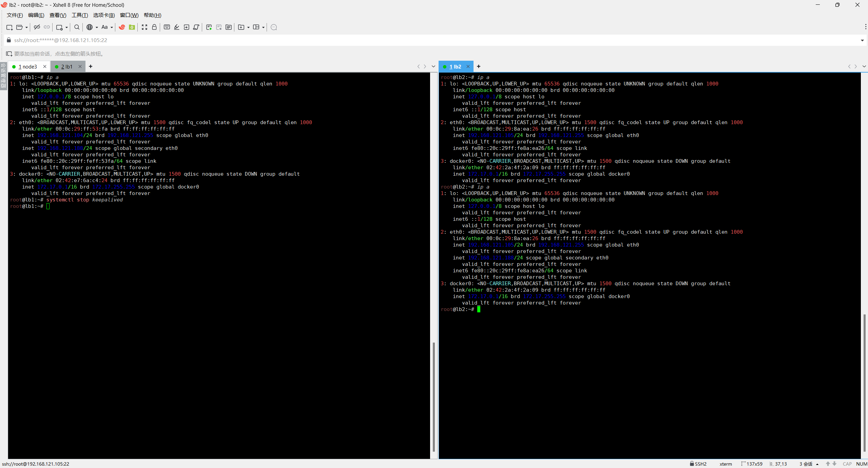
Task: Open the 工具(T) menu
Action: (x=80, y=15)
